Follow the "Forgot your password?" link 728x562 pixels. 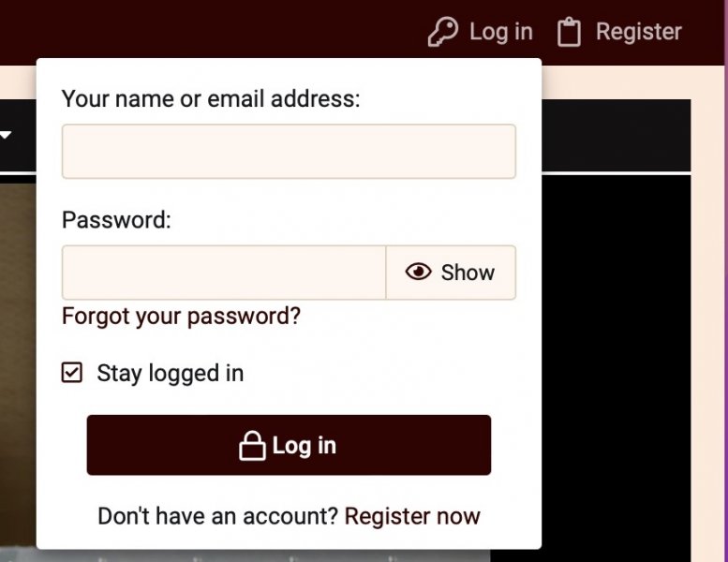coord(181,316)
